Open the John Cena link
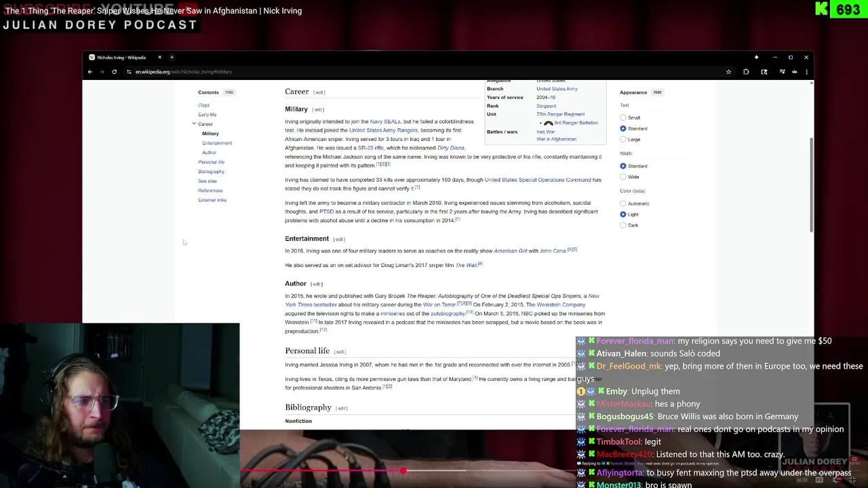Screen dimensions: 868x488 click(553, 251)
